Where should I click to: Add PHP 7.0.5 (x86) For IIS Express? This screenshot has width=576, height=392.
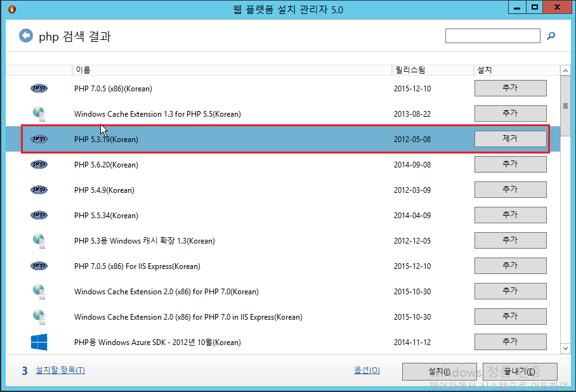pyautogui.click(x=510, y=266)
